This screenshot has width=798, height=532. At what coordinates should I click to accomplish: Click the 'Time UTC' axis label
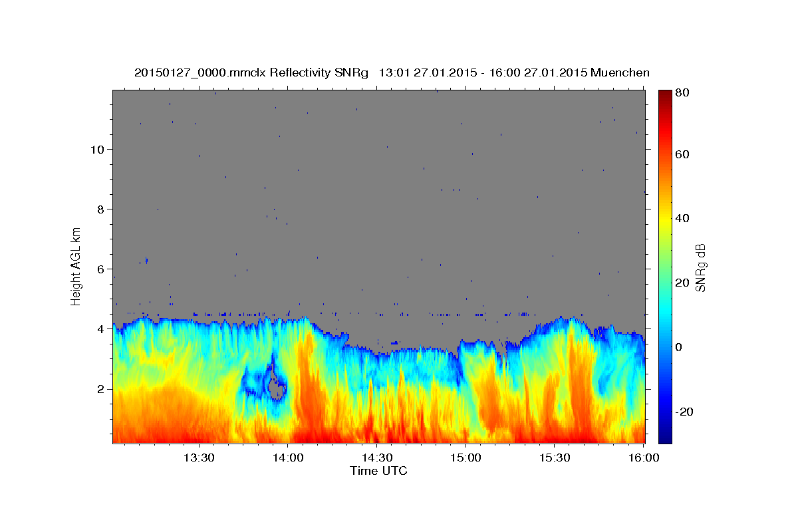coord(378,471)
